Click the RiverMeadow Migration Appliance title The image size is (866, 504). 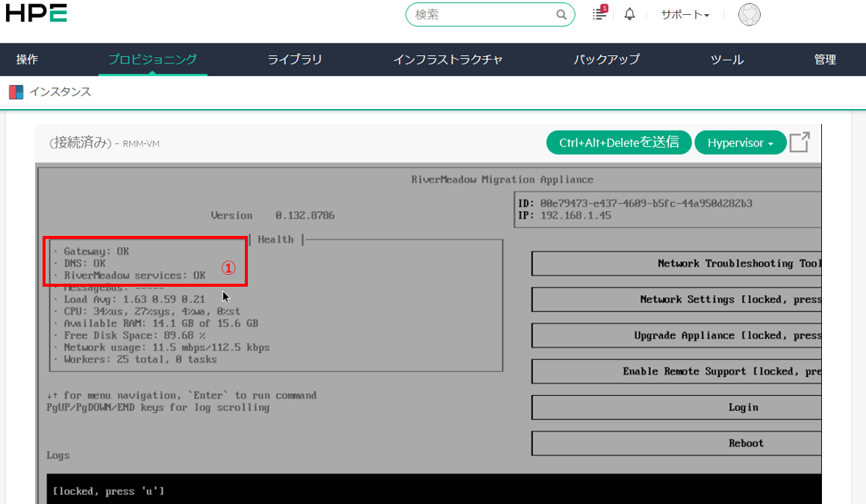click(x=502, y=180)
